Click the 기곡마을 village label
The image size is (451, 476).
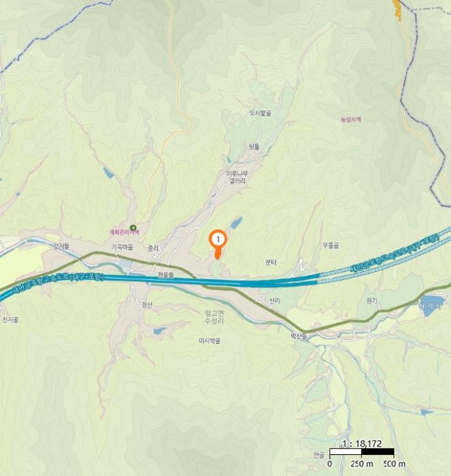pos(122,247)
